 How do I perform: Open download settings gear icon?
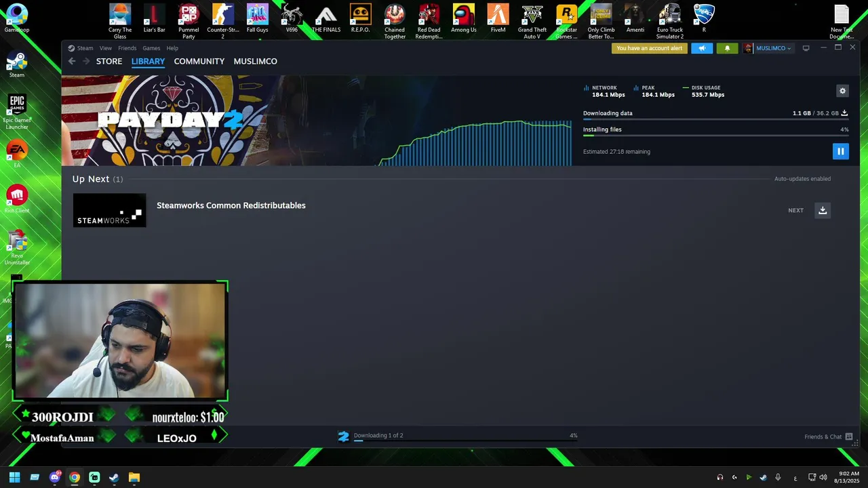click(842, 91)
